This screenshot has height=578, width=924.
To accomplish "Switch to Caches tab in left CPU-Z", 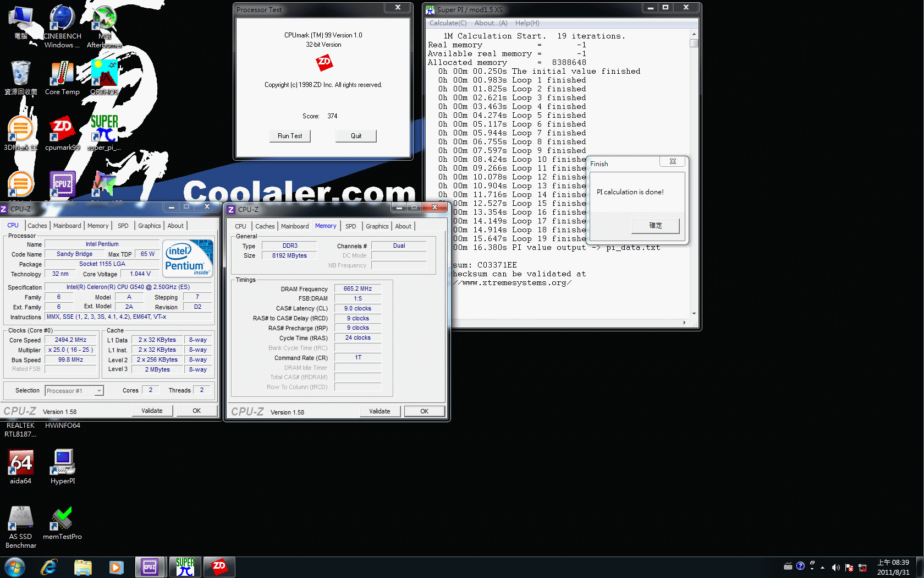I will click(37, 226).
